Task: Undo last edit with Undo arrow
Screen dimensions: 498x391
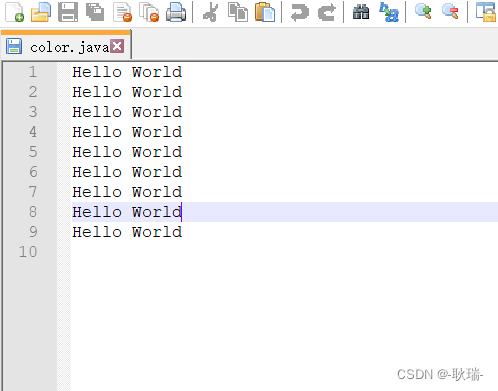Action: pos(300,12)
